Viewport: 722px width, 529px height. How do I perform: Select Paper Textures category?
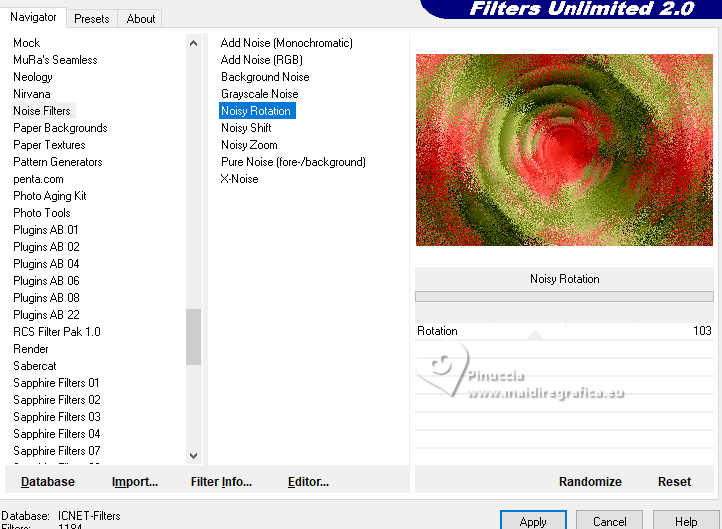(x=49, y=145)
